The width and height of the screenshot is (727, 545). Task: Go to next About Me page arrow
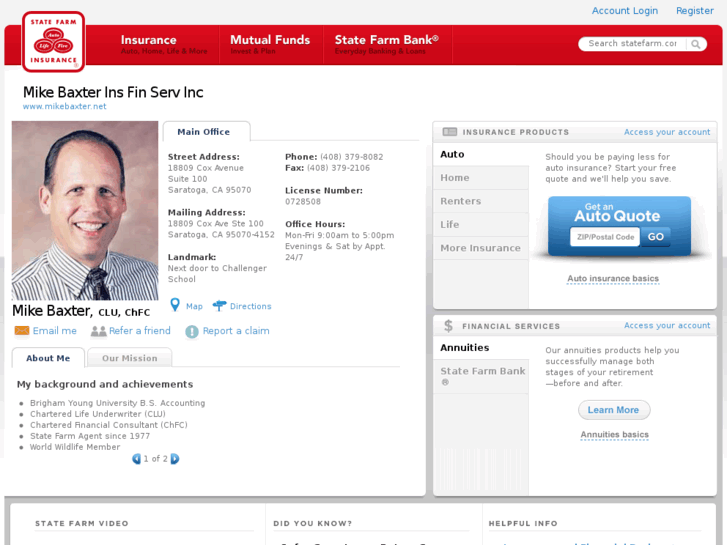[175, 459]
